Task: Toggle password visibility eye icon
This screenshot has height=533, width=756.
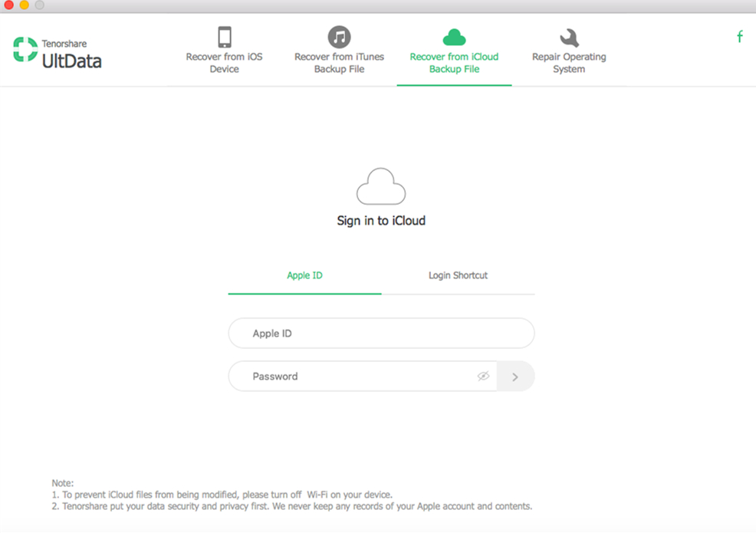Action: click(x=483, y=377)
